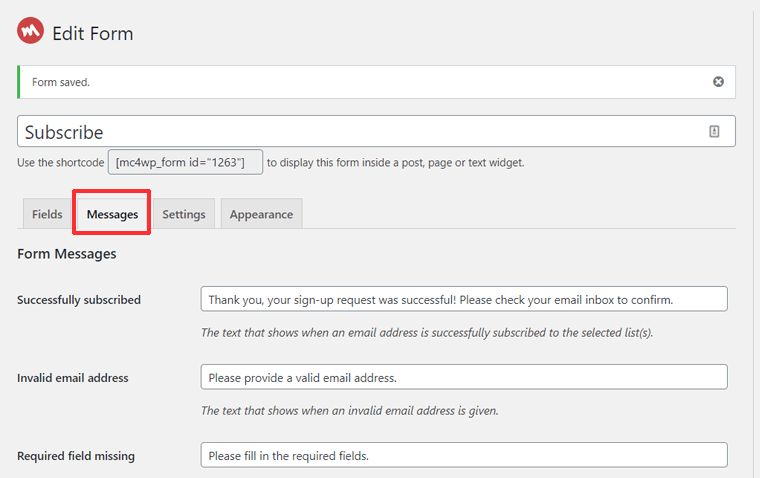
Task: Switch to the Fields tab
Action: click(x=47, y=214)
